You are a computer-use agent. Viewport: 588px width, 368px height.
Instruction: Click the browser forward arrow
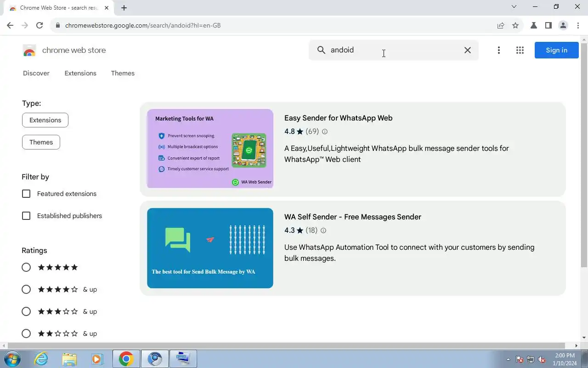25,25
